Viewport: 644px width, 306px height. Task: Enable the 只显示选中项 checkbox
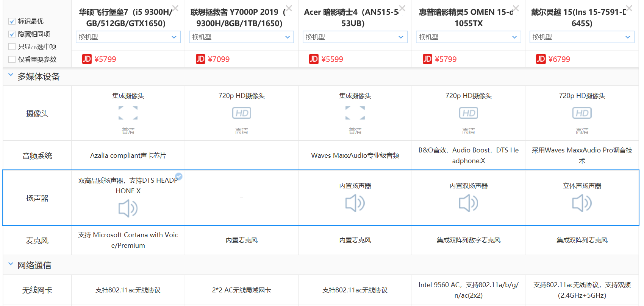tap(12, 47)
